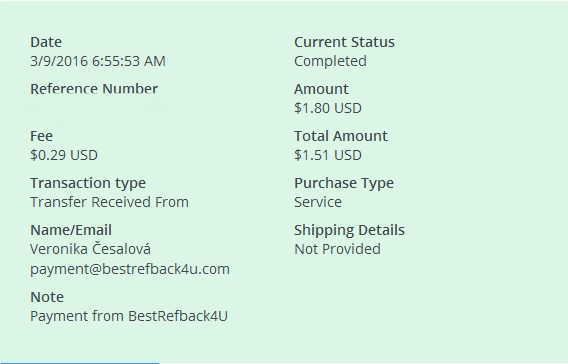Click the Purchase Type label
The width and height of the screenshot is (568, 364).
(344, 183)
